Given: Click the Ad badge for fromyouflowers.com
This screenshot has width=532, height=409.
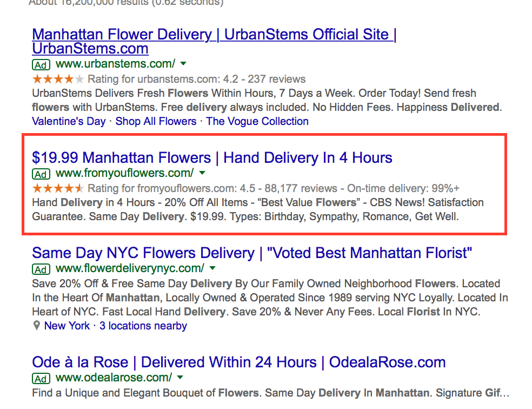Looking at the screenshot, I should coord(41,174).
